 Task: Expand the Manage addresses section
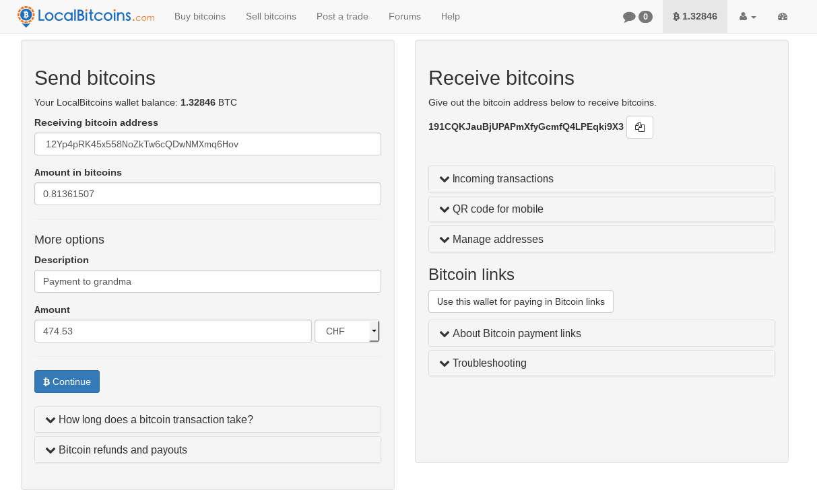coord(601,239)
